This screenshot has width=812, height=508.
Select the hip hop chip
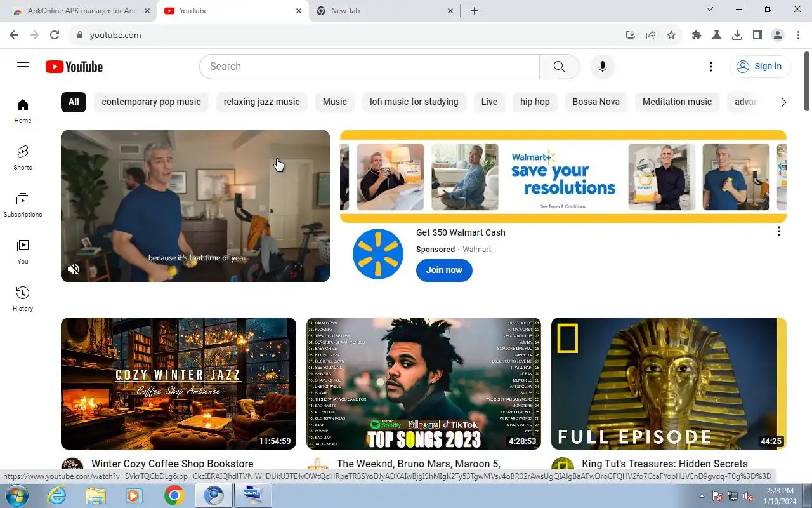tap(535, 102)
